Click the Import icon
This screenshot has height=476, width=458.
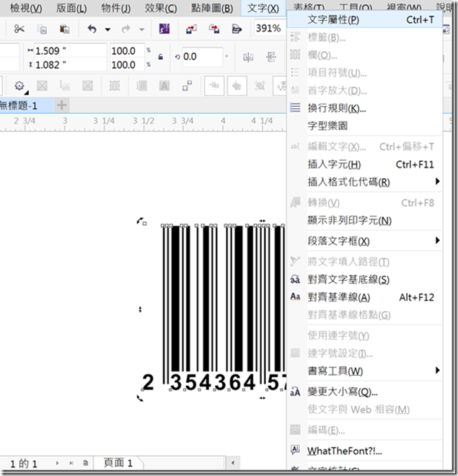point(191,29)
